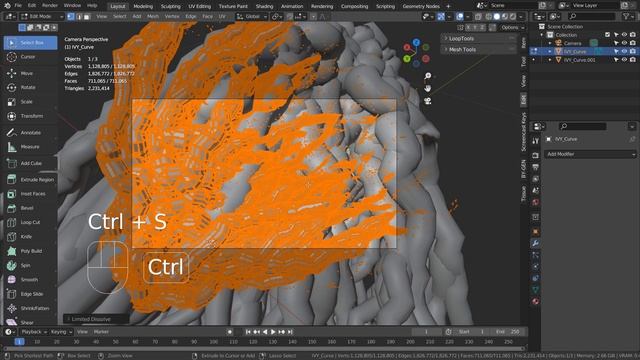
Task: Open the Add Modifier dropdown
Action: pos(590,154)
